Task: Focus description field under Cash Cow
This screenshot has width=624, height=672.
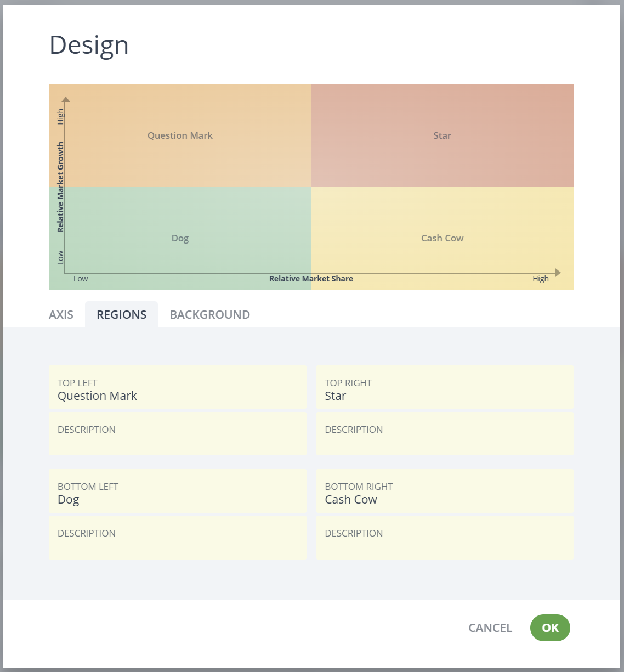Action: pos(445,538)
